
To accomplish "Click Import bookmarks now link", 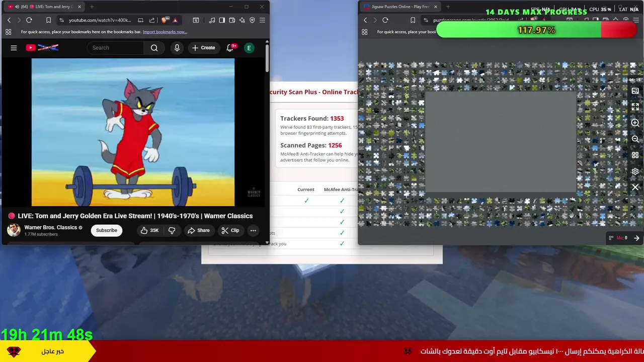I will [165, 32].
